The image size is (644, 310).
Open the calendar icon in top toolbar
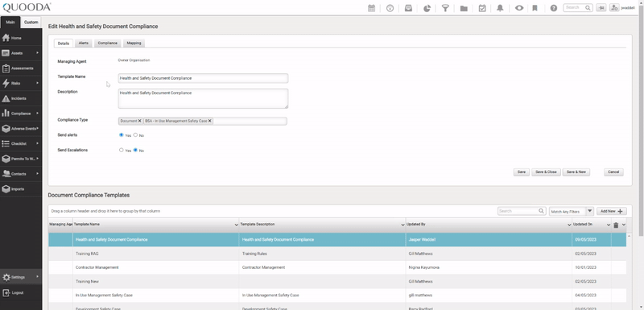click(371, 8)
